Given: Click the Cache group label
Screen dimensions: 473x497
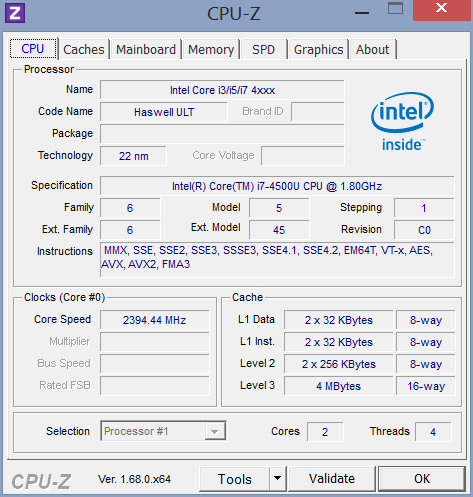Looking at the screenshot, I should point(247,297).
